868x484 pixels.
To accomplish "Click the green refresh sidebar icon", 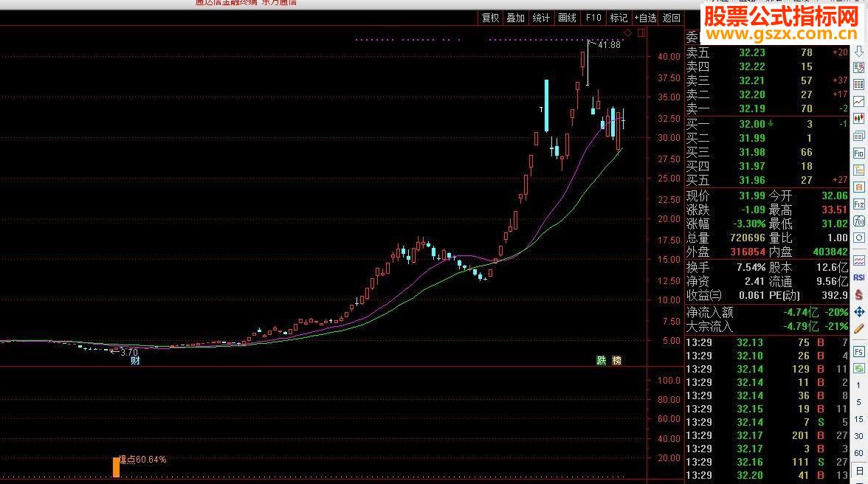I will click(x=858, y=368).
